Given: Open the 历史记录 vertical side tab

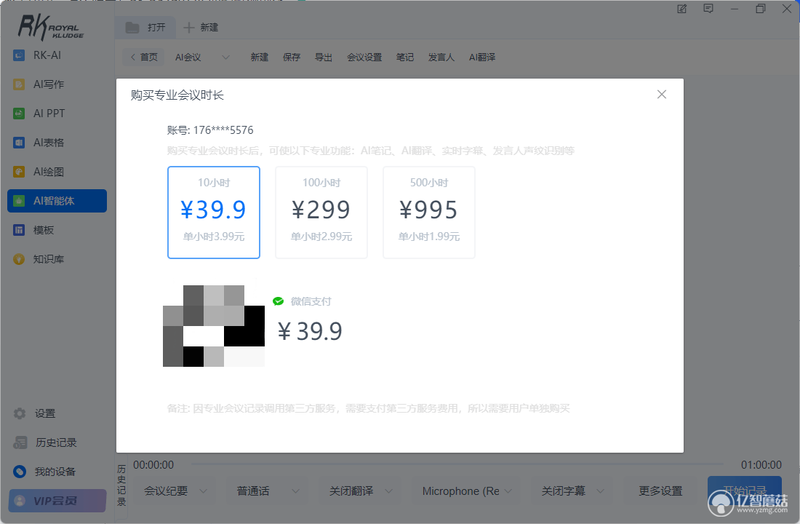Looking at the screenshot, I should [x=121, y=485].
